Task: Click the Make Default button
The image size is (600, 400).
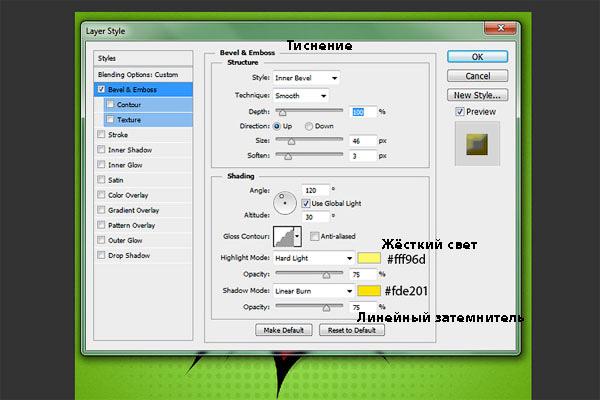Action: [284, 330]
